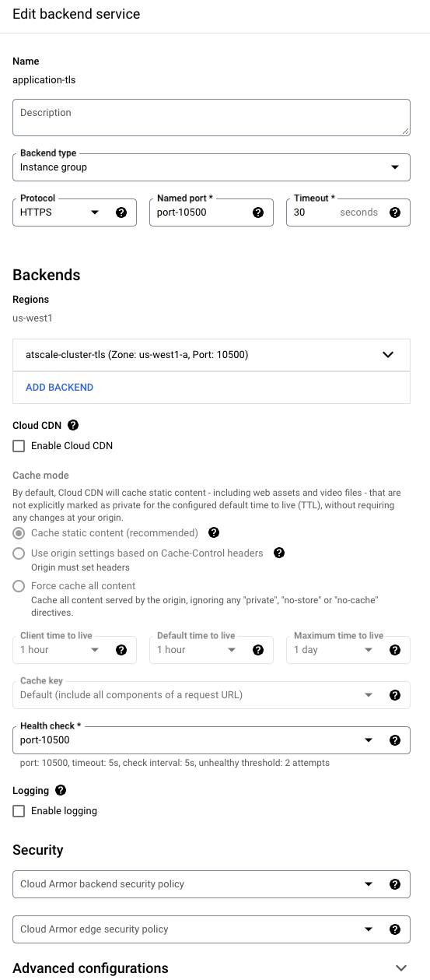Select Force cache all content radio option
Screen dimensions: 430x980
[19, 586]
